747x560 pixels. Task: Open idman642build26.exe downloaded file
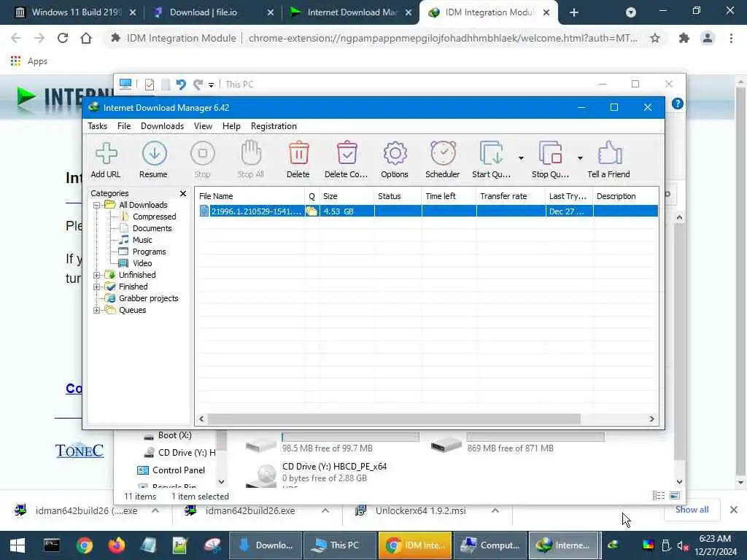coord(250,511)
